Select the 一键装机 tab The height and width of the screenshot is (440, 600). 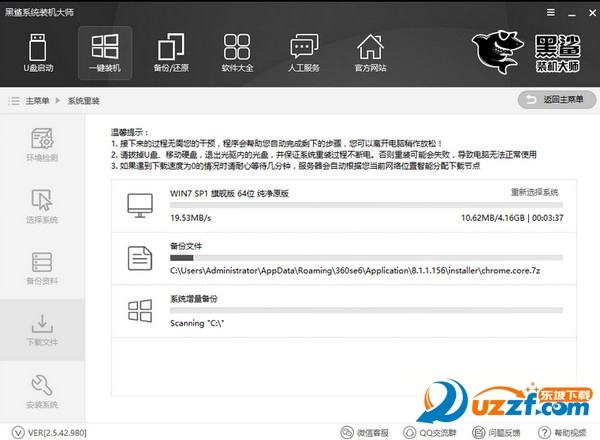105,53
